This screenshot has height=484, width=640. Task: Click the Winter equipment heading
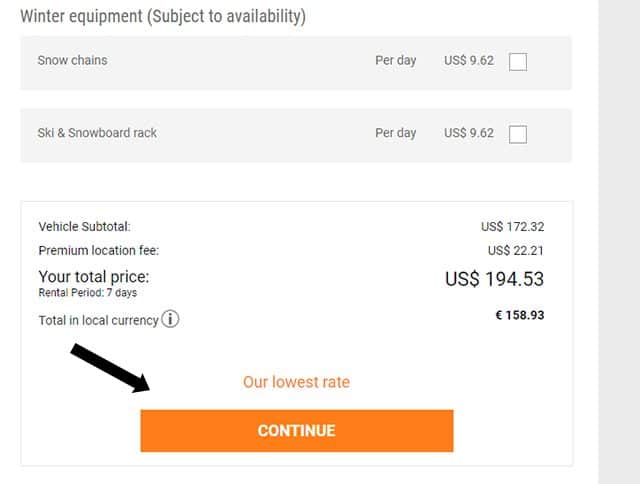coord(163,17)
